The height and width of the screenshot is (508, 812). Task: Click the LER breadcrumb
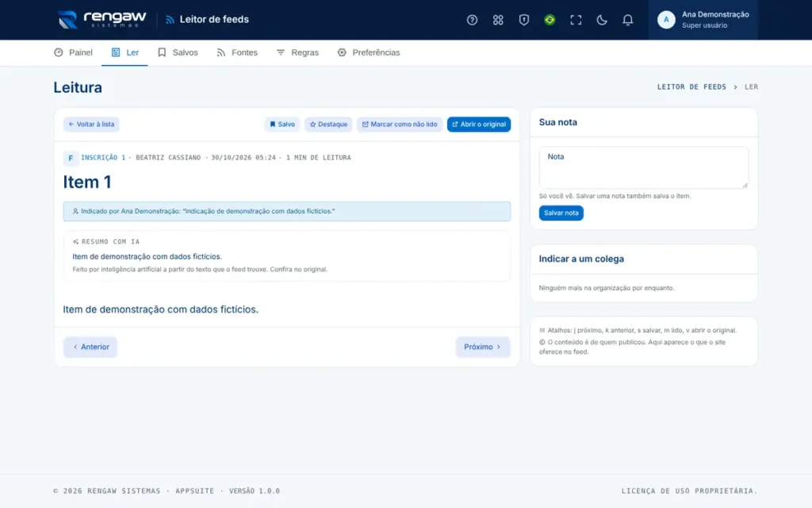(x=751, y=87)
